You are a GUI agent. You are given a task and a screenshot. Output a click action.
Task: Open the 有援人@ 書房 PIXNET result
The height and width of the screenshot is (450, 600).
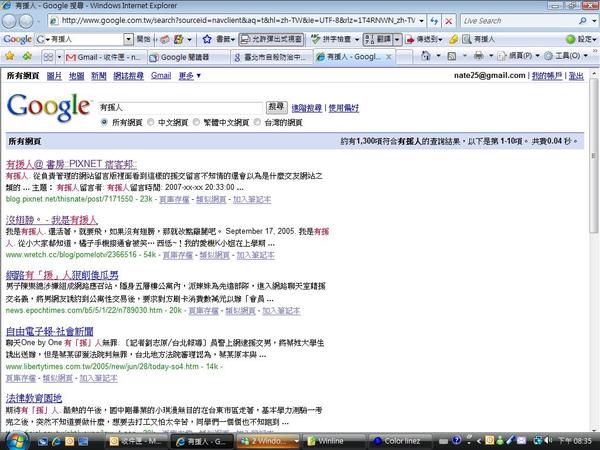point(72,164)
